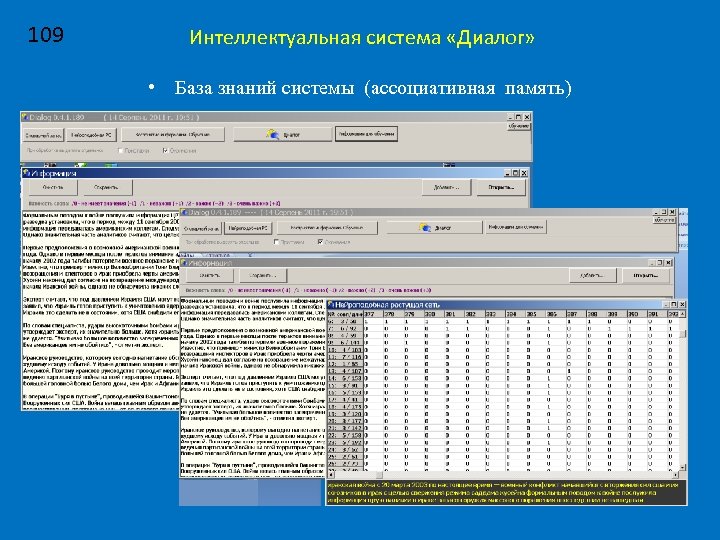Click the small Обучение button in the front Dialog window

664,220
